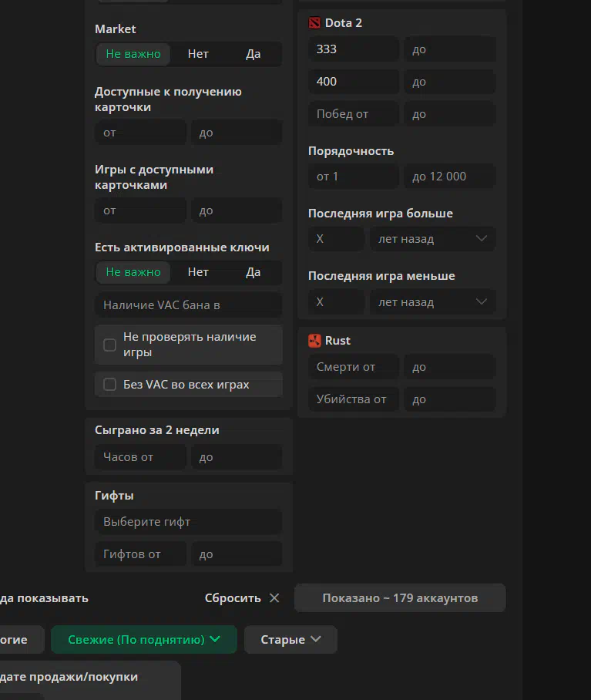
Task: Enable 'Не проверять наличие игры' checkbox
Action: (110, 345)
